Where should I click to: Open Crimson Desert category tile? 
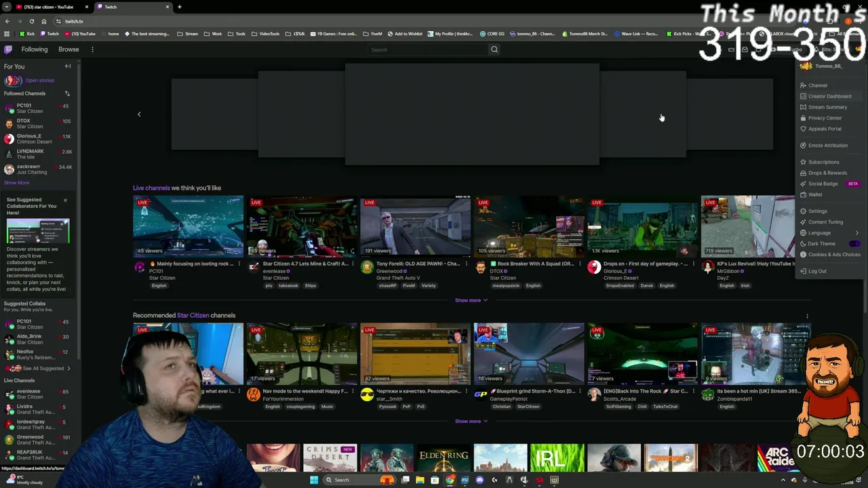coord(330,459)
